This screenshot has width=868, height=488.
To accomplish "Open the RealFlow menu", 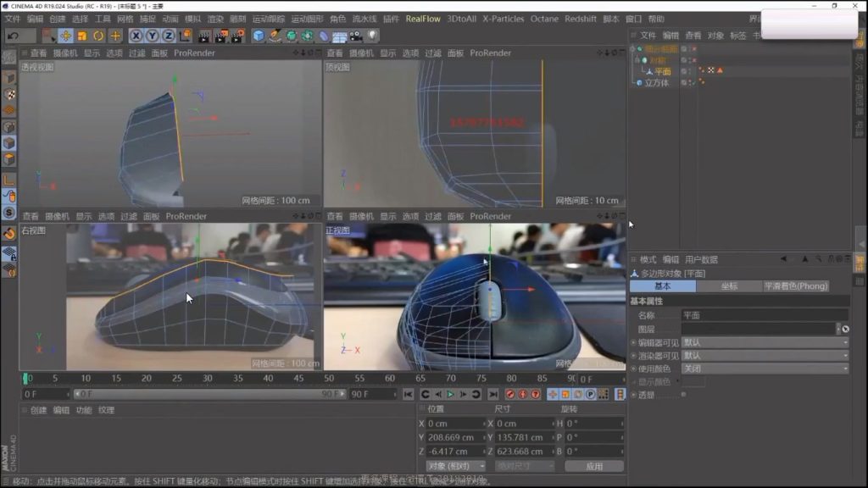I will [423, 19].
